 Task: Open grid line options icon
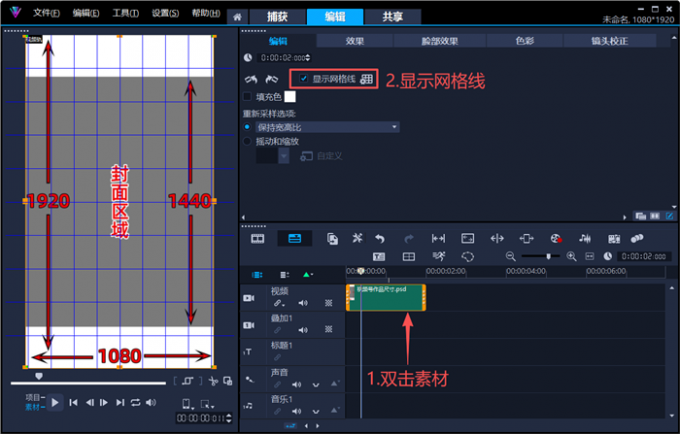pyautogui.click(x=366, y=79)
